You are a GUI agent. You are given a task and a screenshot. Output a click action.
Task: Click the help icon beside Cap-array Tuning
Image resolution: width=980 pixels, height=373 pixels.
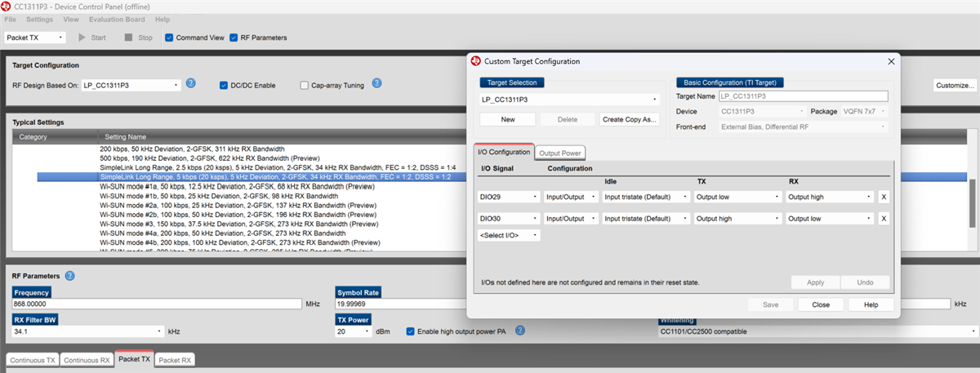click(377, 83)
